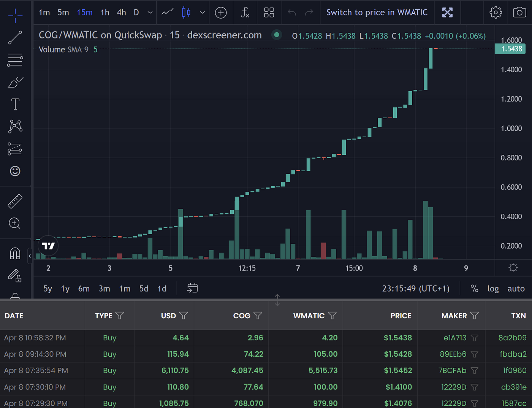Take a chart snapshot with camera
This screenshot has width=532, height=408.
[519, 13]
